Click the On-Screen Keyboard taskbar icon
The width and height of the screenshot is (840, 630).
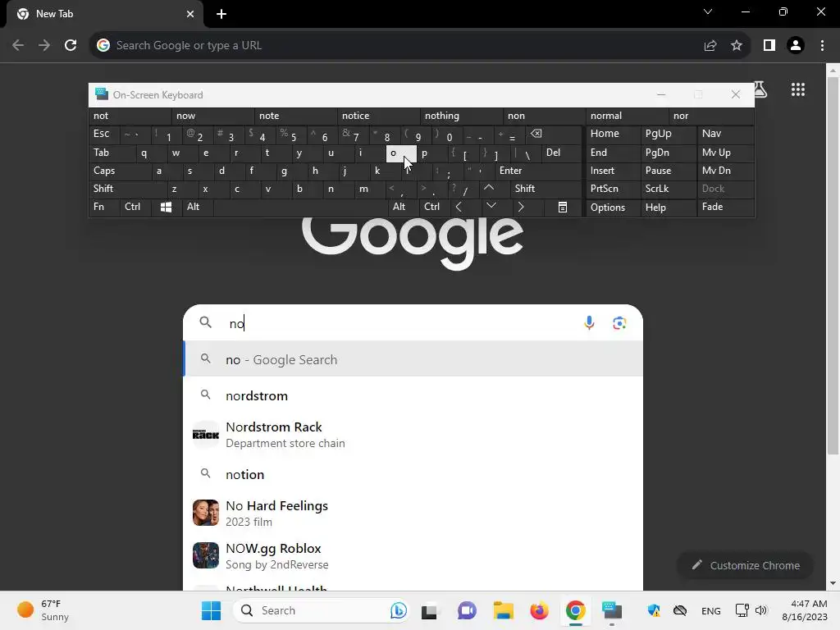[612, 610]
